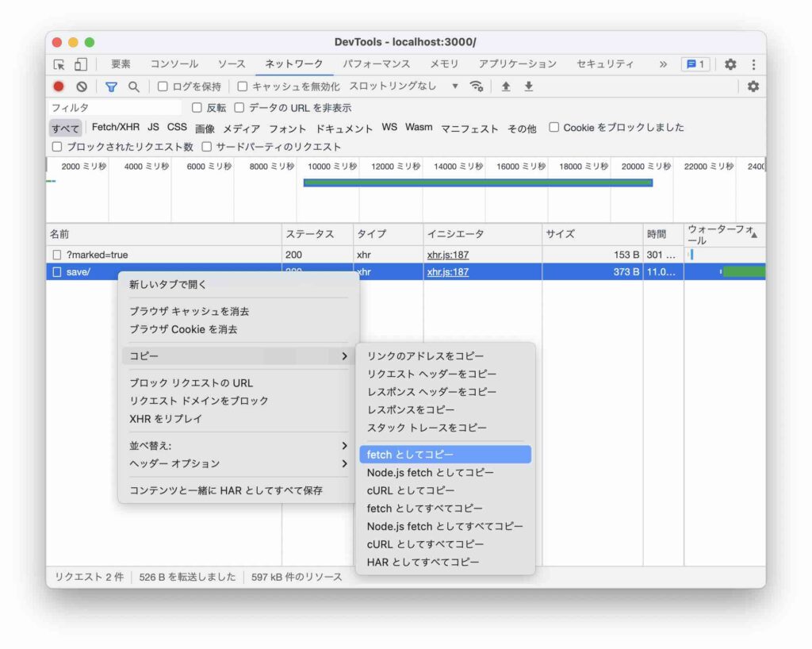Check the 反転 filter checkbox
This screenshot has width=812, height=649.
(197, 108)
